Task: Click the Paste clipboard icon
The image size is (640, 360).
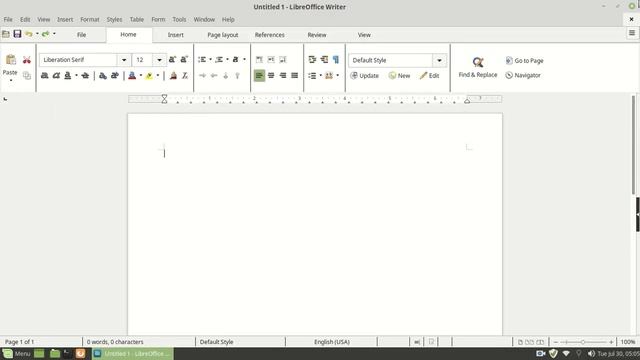Action: [x=11, y=60]
